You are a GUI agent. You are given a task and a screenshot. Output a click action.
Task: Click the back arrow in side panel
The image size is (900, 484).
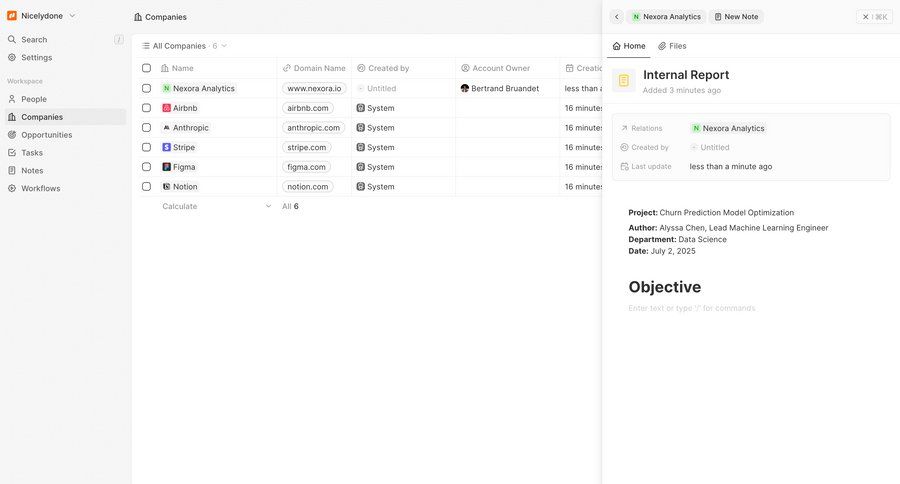click(616, 17)
